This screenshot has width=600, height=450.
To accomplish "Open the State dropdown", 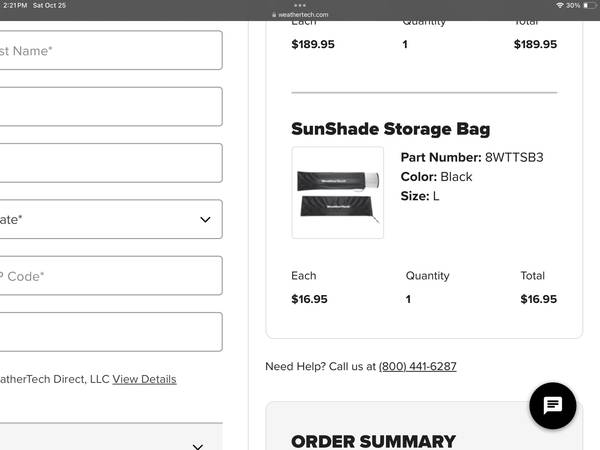I will [x=110, y=219].
